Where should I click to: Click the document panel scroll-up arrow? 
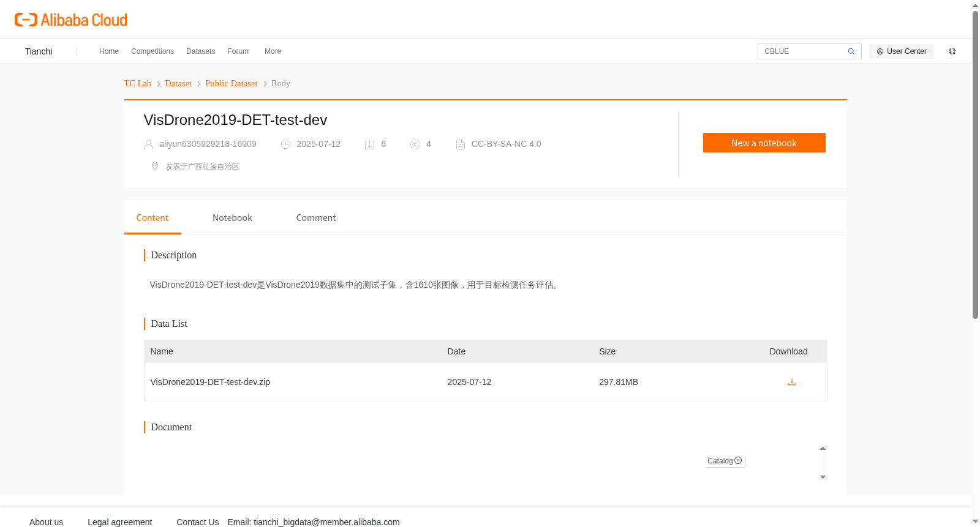(823, 449)
